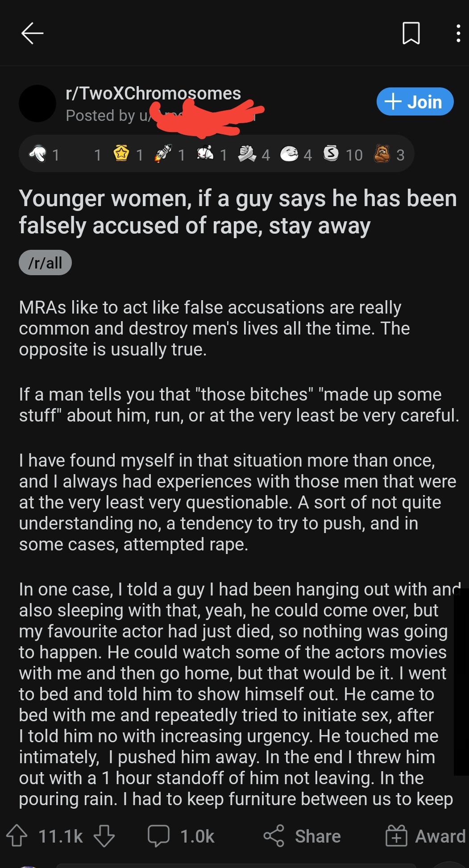Give an Award to the post

pyautogui.click(x=425, y=835)
